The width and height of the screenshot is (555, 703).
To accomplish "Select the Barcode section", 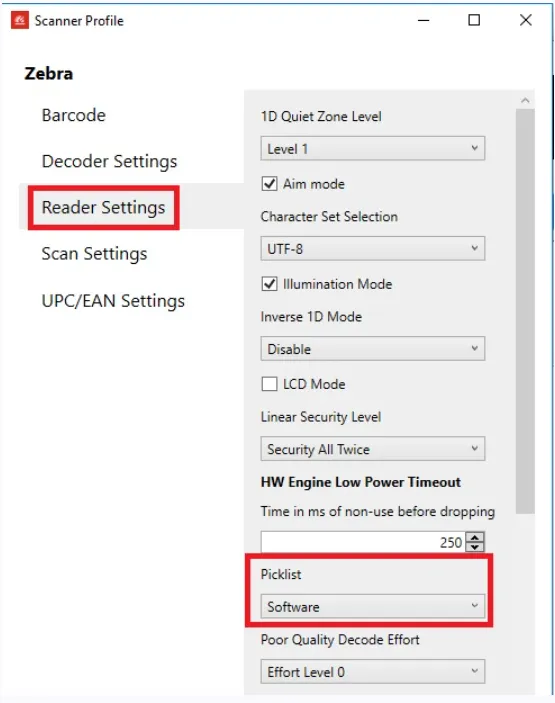I will click(x=74, y=115).
